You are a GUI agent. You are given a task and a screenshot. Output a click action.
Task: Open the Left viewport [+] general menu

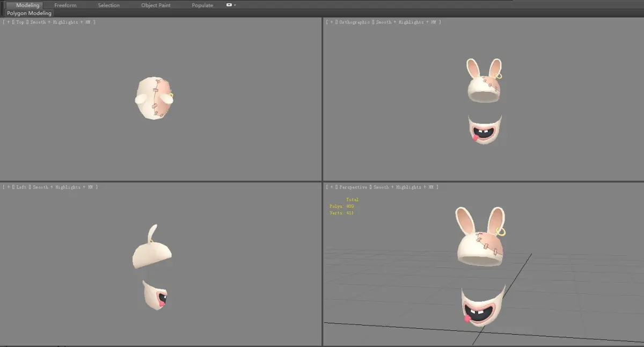(8, 187)
